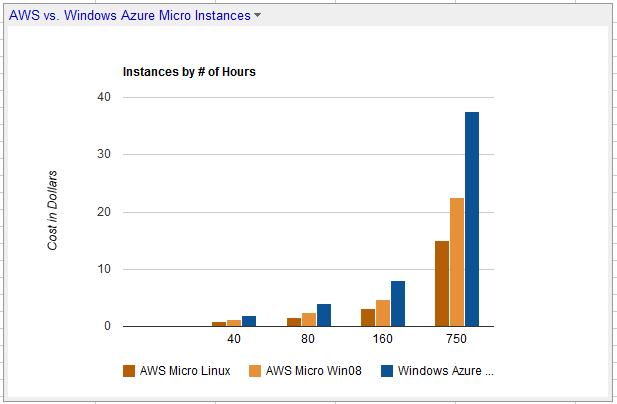617x404 pixels.
Task: Click the y-axis value '0'
Action: pyautogui.click(x=107, y=326)
